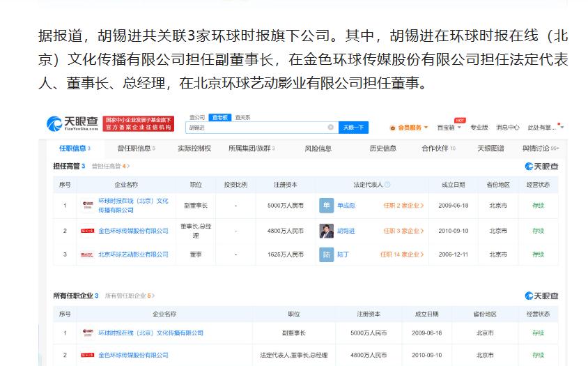The width and height of the screenshot is (588, 366).
Task: Switch to the 实际控制权 tab
Action: tap(194, 148)
